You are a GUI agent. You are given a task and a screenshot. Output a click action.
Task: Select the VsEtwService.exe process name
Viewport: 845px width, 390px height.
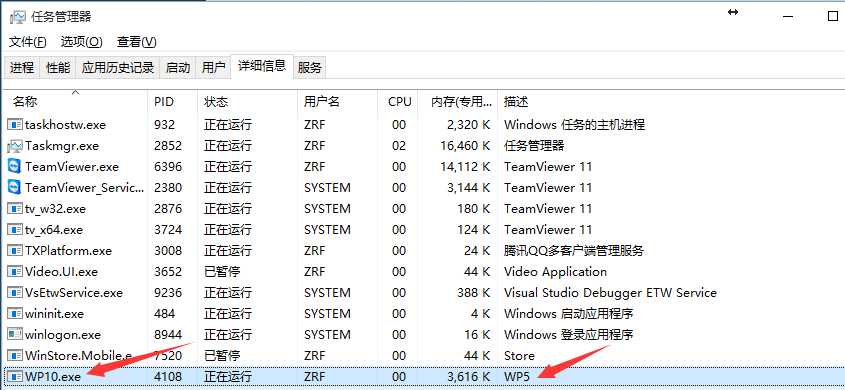74,293
